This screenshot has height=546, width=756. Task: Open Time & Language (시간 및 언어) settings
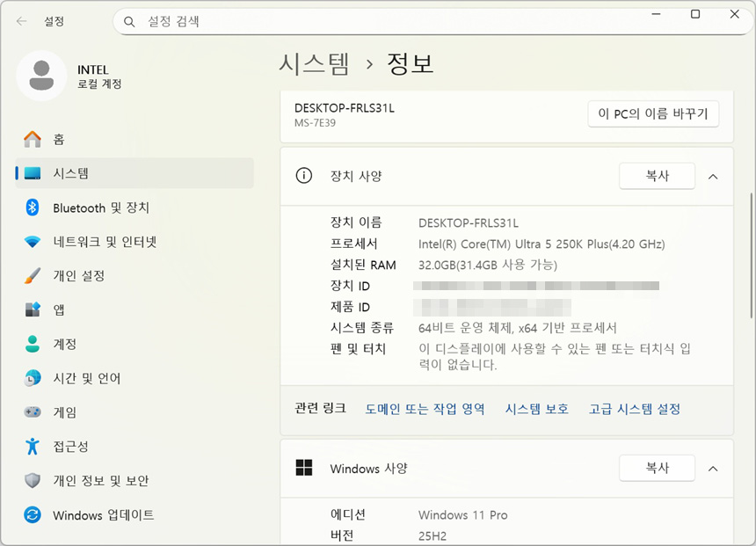(86, 378)
